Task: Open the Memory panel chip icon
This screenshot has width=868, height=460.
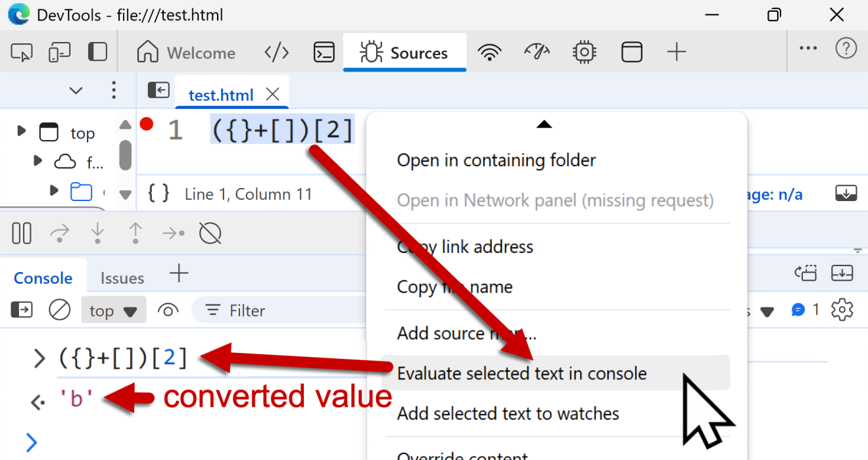Action: (584, 52)
